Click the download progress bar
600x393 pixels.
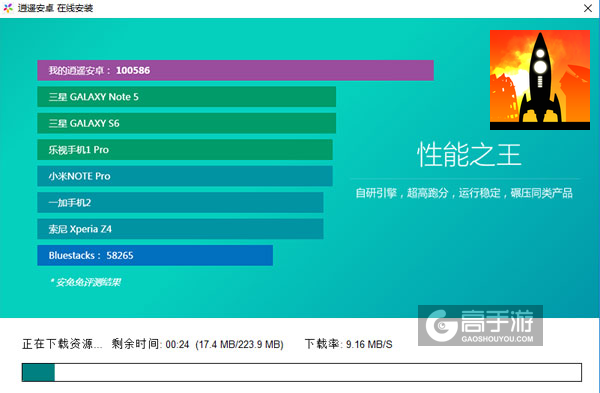click(x=302, y=372)
